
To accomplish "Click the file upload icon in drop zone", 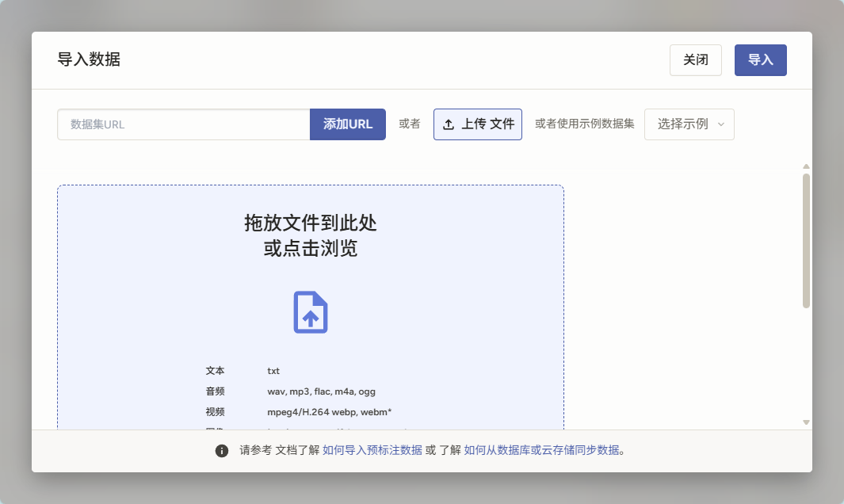I will pyautogui.click(x=311, y=312).
